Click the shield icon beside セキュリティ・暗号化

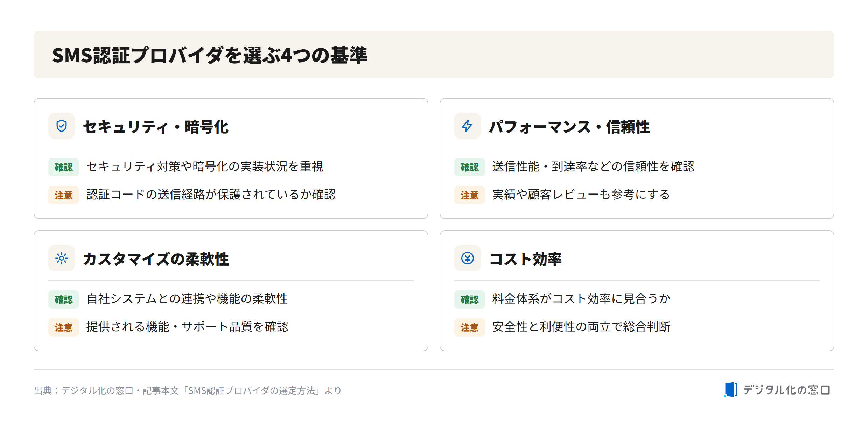coord(62,126)
